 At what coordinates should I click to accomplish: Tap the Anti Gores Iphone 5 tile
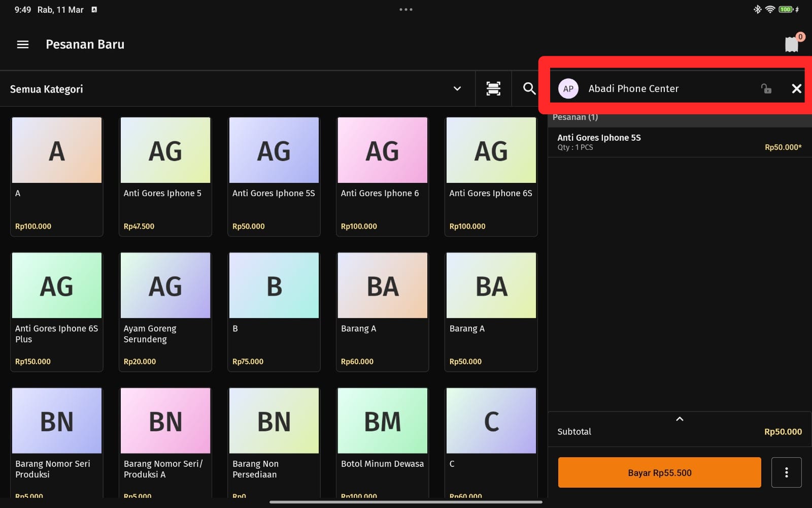tap(165, 176)
